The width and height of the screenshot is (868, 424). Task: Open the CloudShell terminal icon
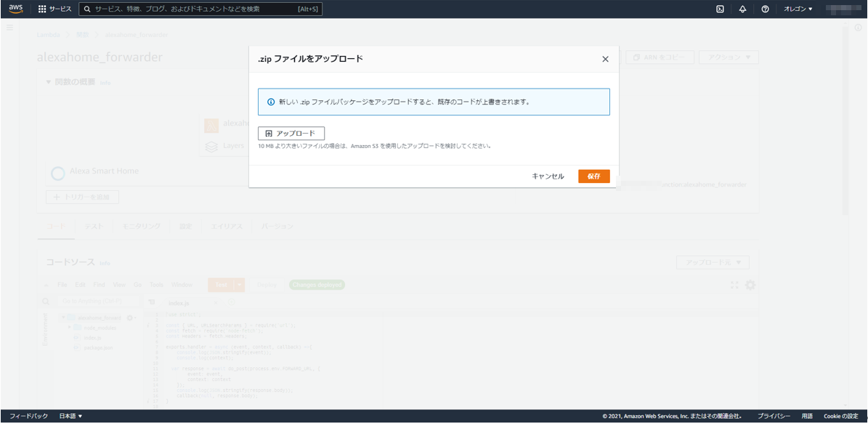[721, 9]
